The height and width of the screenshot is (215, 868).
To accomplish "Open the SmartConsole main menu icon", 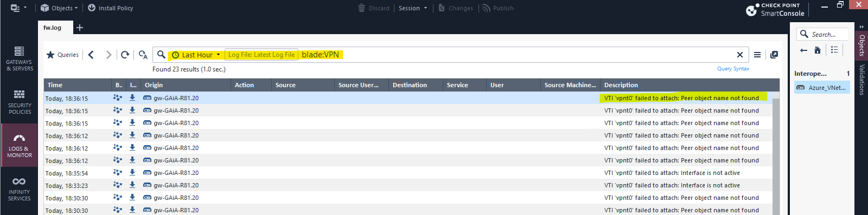I will click(15, 8).
